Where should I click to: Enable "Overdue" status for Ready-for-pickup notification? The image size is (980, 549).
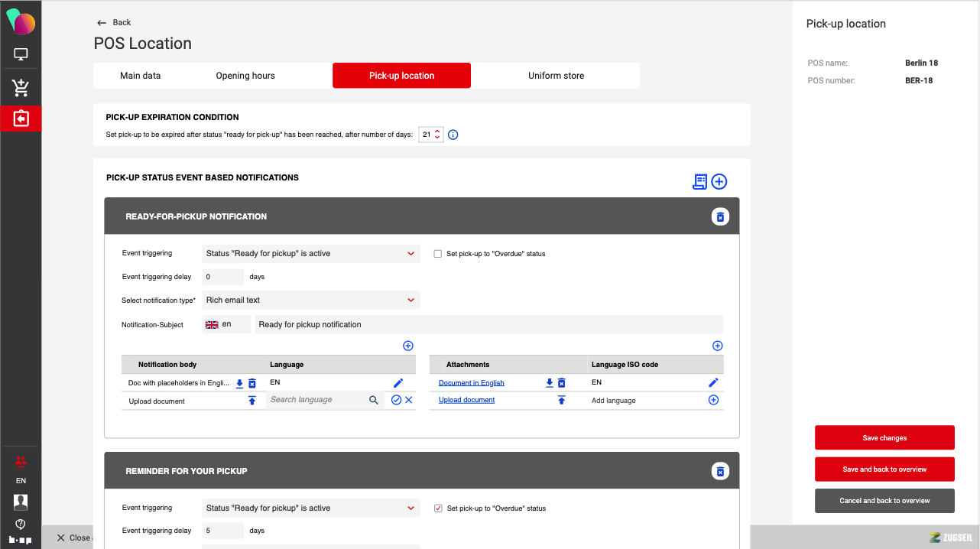click(438, 254)
